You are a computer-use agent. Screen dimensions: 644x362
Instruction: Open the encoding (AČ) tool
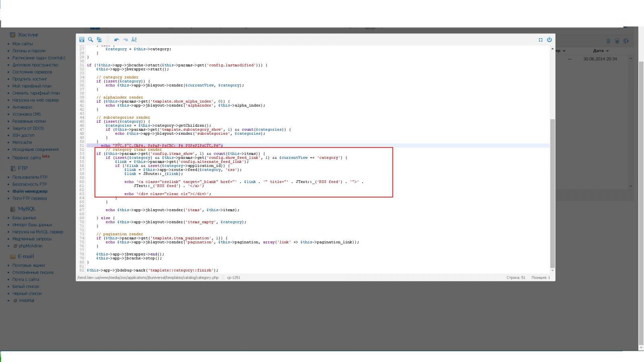134,39
